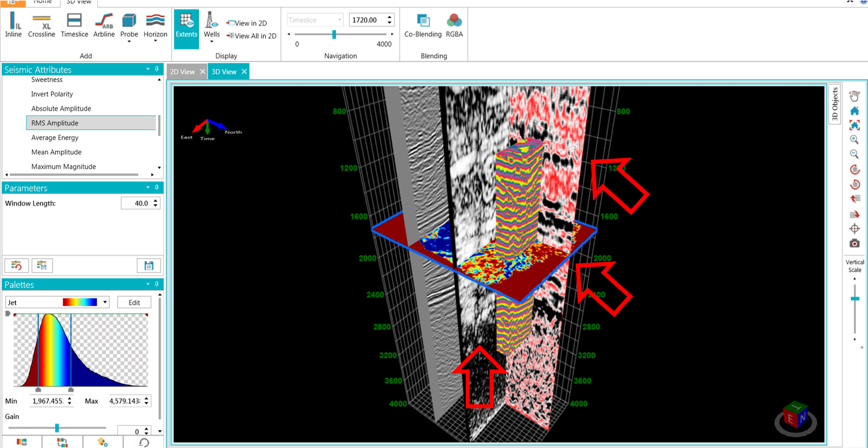Click the Vertical Scale slider handle
This screenshot has width=868, height=448.
click(x=855, y=298)
